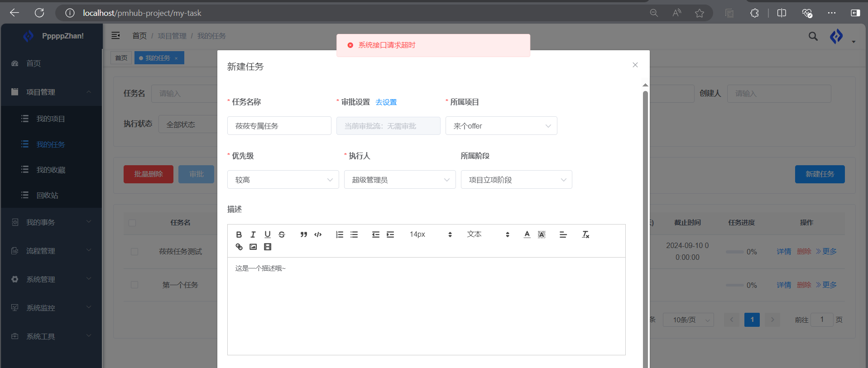Click 删除 in the second task row

(804, 285)
